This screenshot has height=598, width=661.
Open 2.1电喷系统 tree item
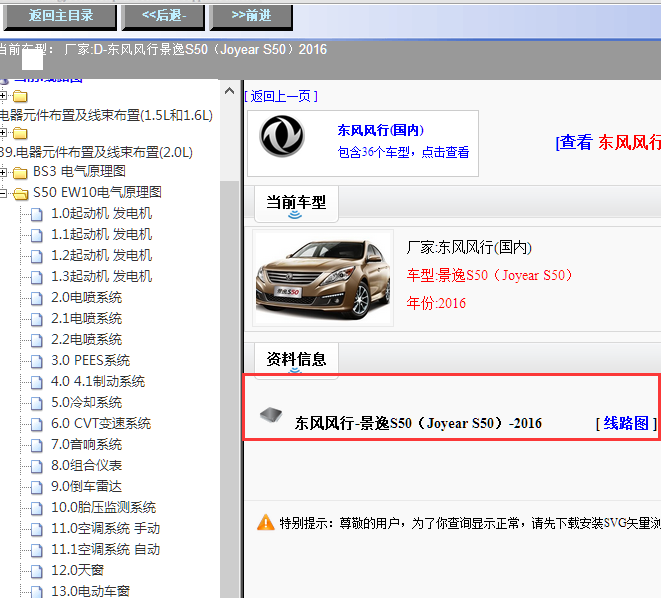click(x=86, y=319)
